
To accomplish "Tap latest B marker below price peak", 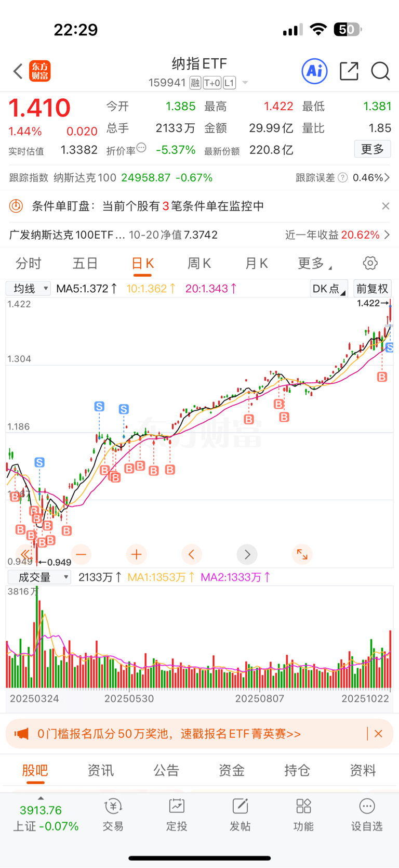I will pyautogui.click(x=382, y=377).
